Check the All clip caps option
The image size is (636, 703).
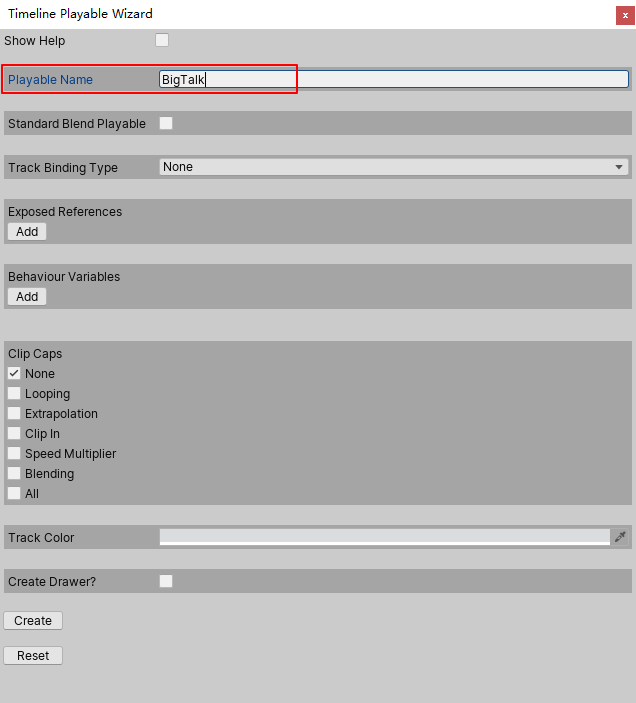tap(14, 493)
